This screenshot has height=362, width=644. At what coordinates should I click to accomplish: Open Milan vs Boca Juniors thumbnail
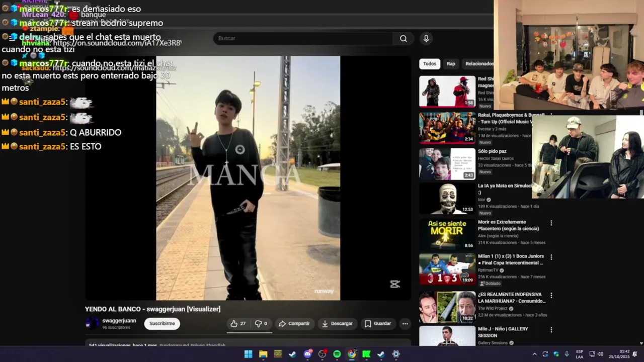pyautogui.click(x=447, y=269)
